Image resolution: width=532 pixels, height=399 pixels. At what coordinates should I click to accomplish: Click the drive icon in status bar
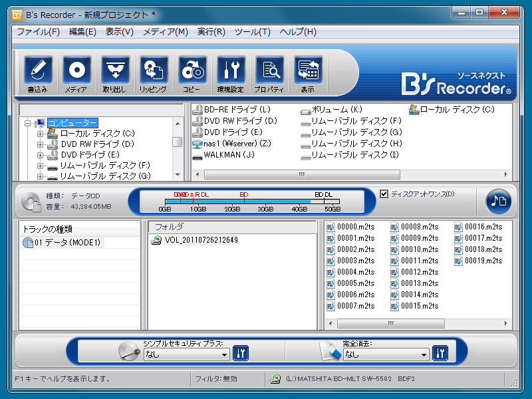[x=275, y=379]
